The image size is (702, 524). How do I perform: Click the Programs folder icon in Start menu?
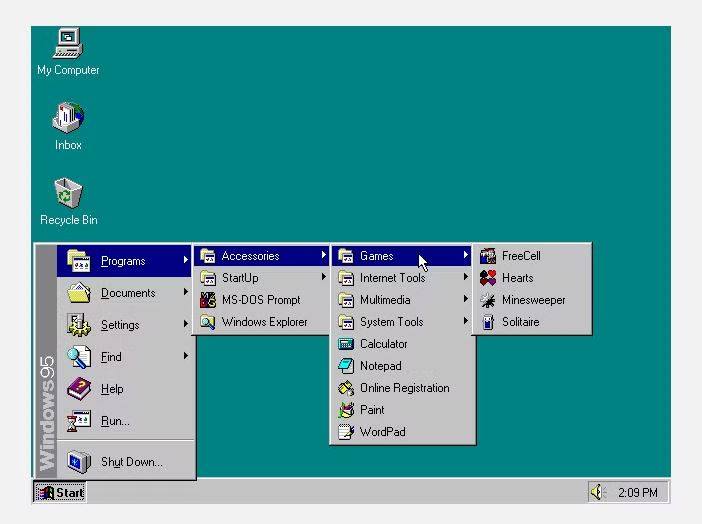point(79,261)
